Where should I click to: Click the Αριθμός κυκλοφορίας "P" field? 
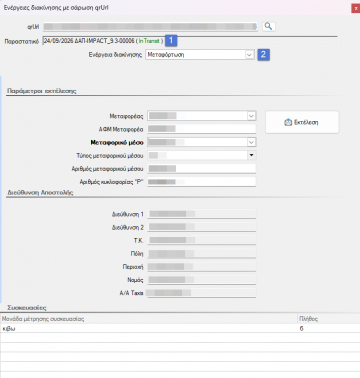click(x=202, y=182)
